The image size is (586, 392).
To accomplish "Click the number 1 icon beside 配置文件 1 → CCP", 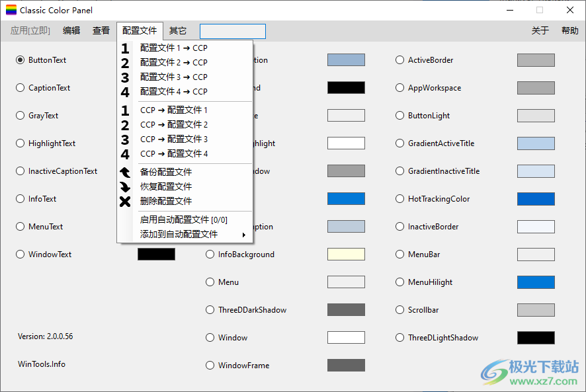I will (125, 48).
